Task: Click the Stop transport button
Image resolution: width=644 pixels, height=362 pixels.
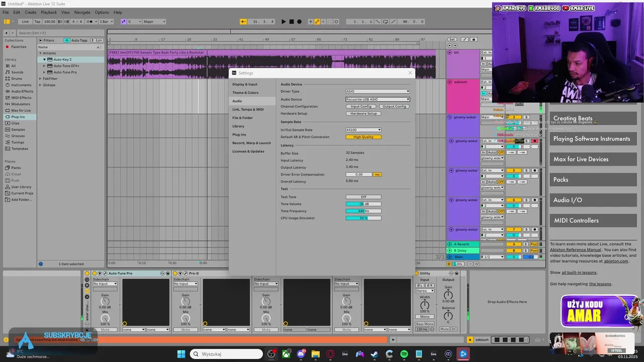Action: click(291, 22)
